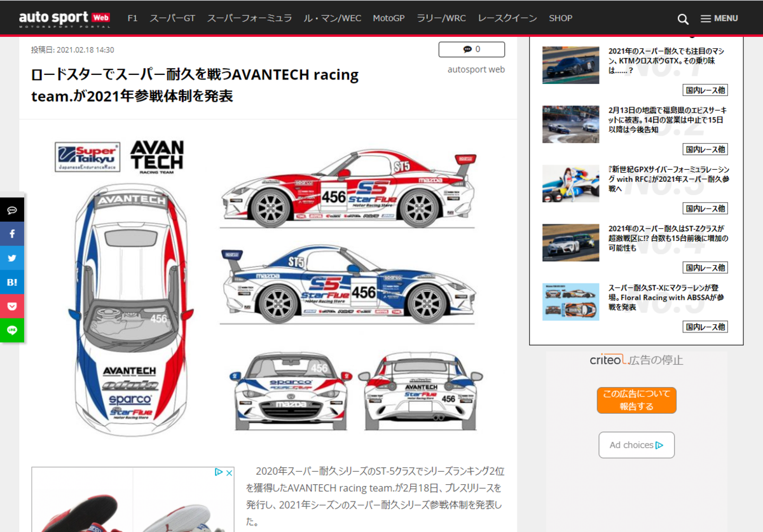The width and height of the screenshot is (763, 532).
Task: Click 国内レース他 tag under エビスサーキット article
Action: tap(705, 149)
